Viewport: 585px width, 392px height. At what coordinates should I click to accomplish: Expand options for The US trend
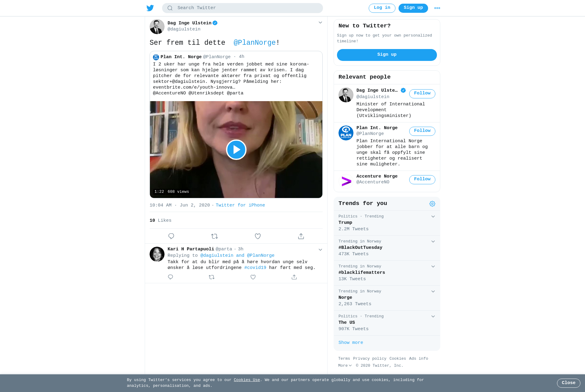click(x=433, y=316)
